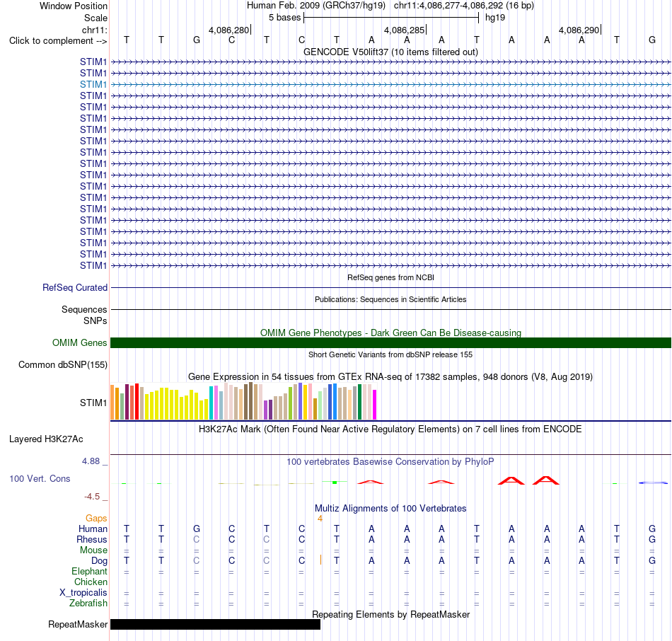Click the small green square PhyloP mark
672x641 pixels.
coord(335,483)
